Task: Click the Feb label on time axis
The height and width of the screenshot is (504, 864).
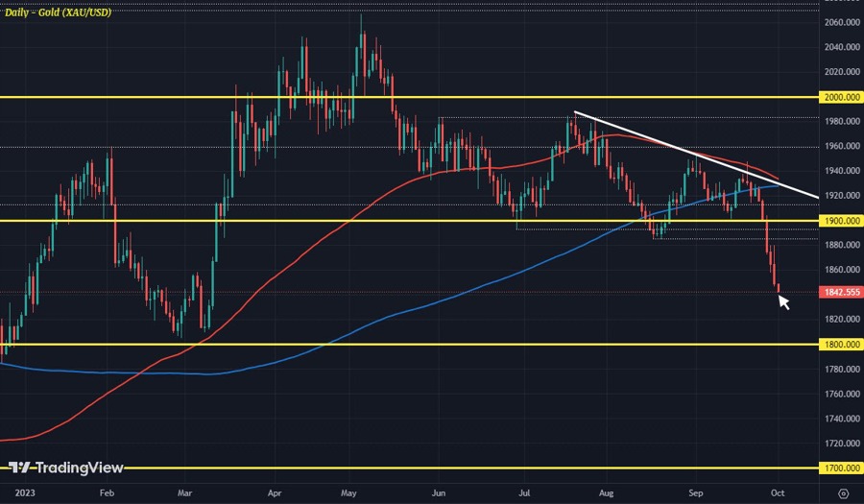Action: point(107,493)
